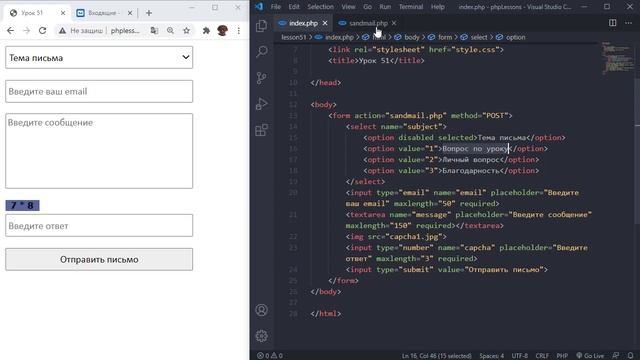This screenshot has width=640, height=360.
Task: Click the not-secure warning icon in address bar
Action: click(x=62, y=31)
